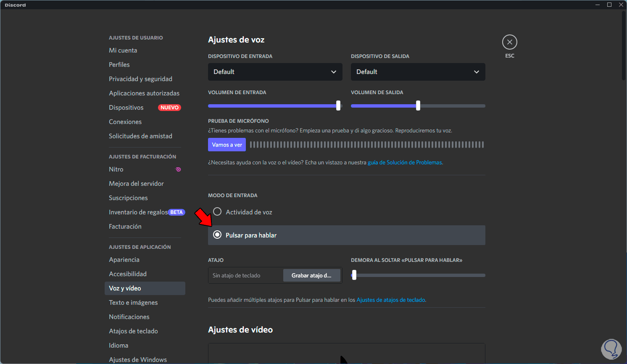Open the Dispositivo de entrada dropdown
Image resolution: width=627 pixels, height=364 pixels.
275,72
